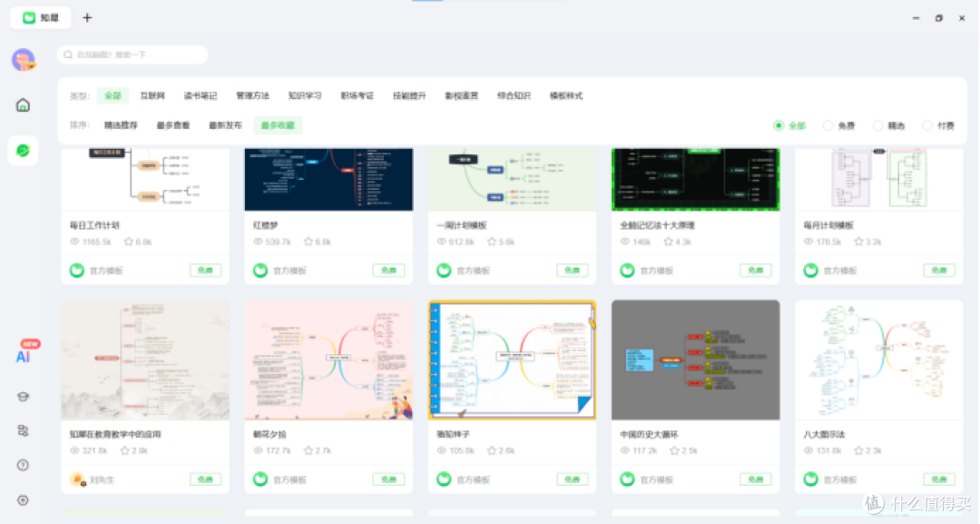The image size is (980, 524).
Task: Go to the home page icon
Action: pyautogui.click(x=23, y=105)
